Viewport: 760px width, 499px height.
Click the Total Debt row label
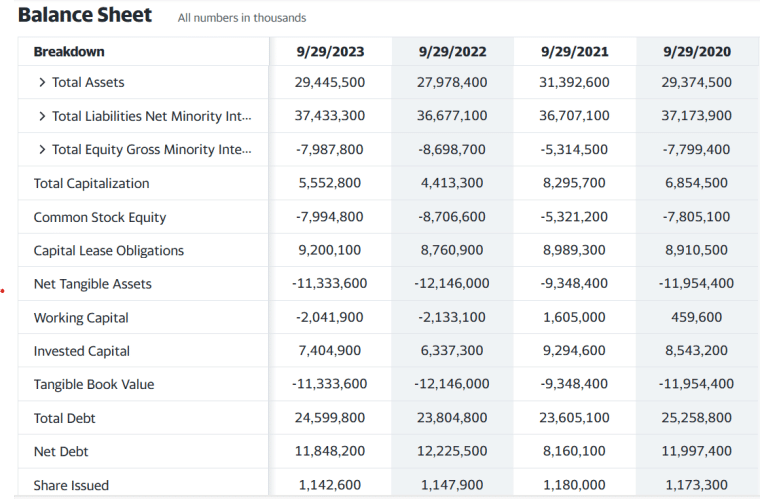(64, 418)
